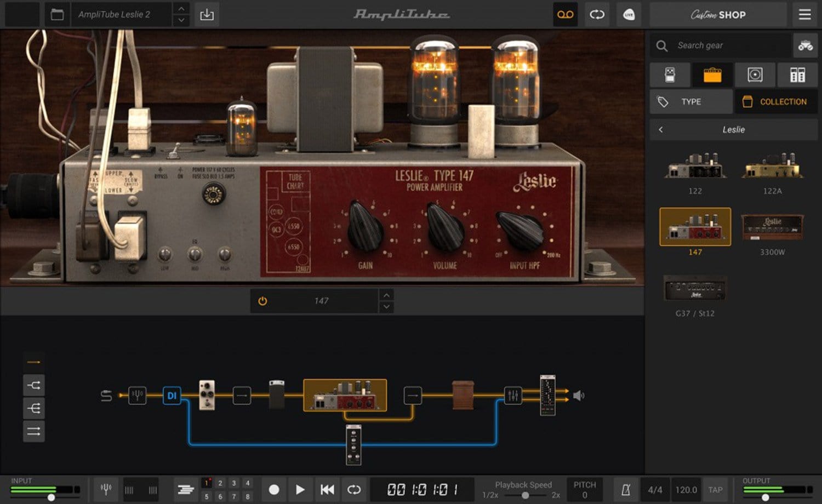Click the mixer block in chain
This screenshot has height=504, width=822.
513,395
